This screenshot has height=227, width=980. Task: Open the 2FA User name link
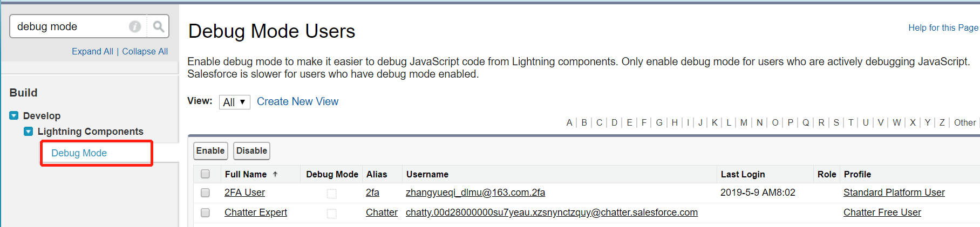[244, 192]
